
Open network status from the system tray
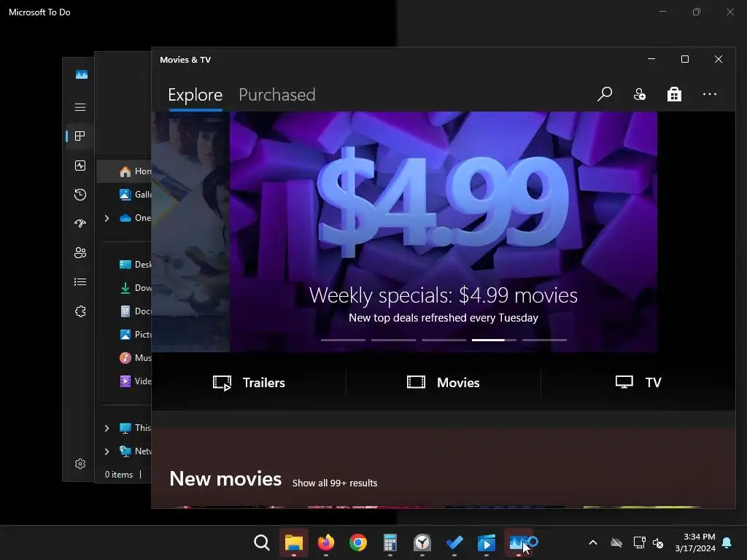639,542
